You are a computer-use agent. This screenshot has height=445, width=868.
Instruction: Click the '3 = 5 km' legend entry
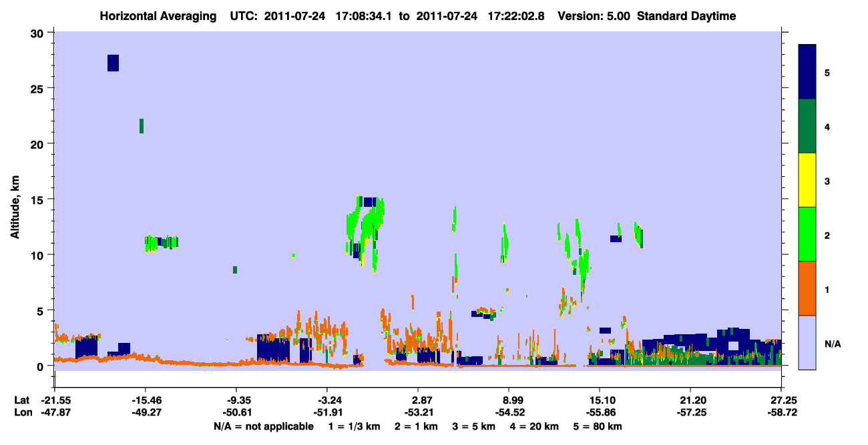click(x=473, y=426)
